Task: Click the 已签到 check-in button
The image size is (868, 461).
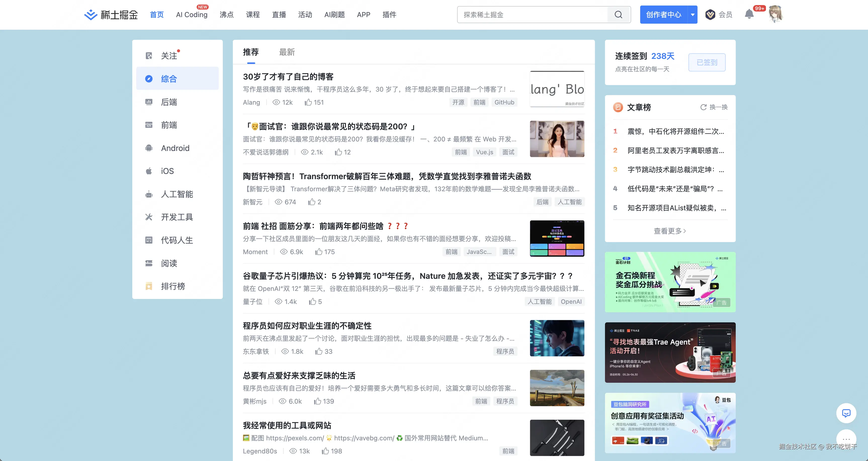Action: tap(707, 62)
